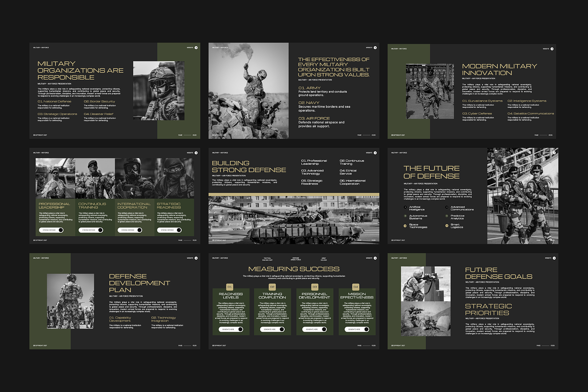Screen dimensions: 588x392
Task: Click the Strong Defense pill under Continuous Training
Action: [91, 230]
